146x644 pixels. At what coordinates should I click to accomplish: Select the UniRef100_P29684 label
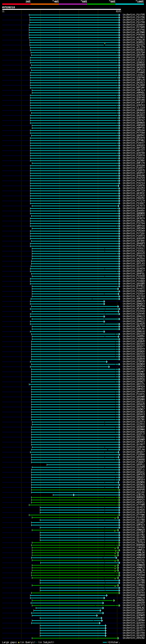(x=134, y=291)
